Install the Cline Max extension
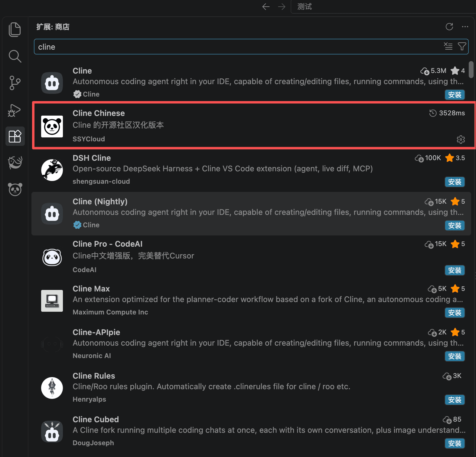 [x=455, y=313]
